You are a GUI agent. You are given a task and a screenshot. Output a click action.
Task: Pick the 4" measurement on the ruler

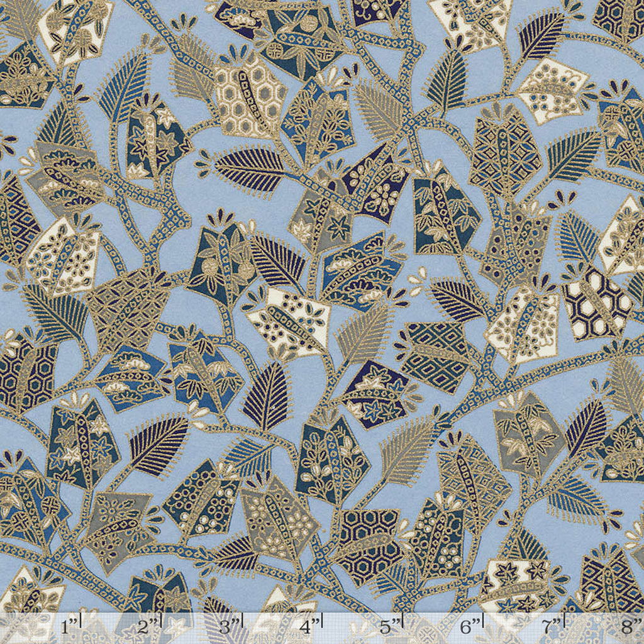[308, 626]
